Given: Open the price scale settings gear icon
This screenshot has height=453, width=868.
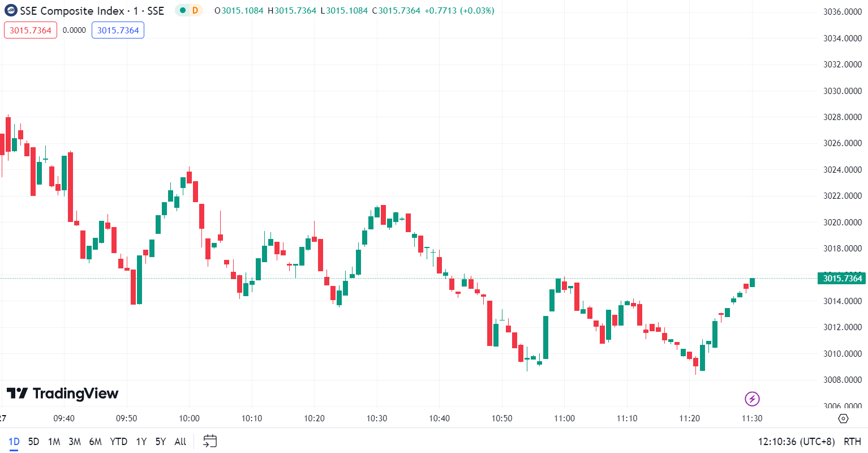Looking at the screenshot, I should (x=843, y=418).
